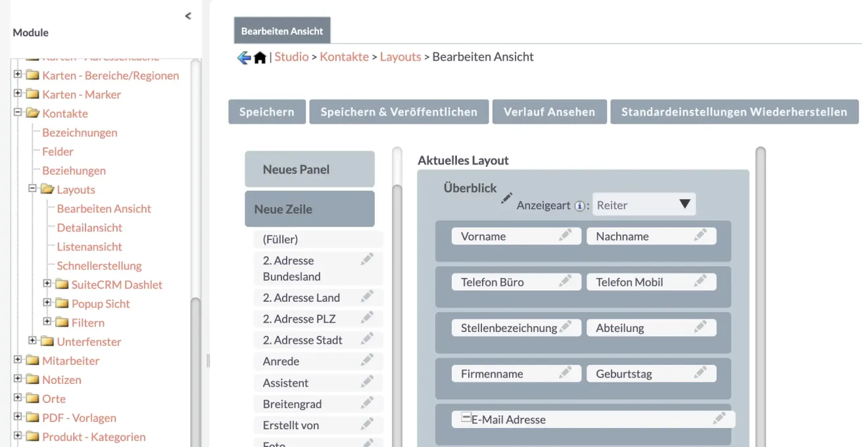This screenshot has height=447, width=868.
Task: Click the pencil icon on E-Mail Adresse
Action: (719, 418)
